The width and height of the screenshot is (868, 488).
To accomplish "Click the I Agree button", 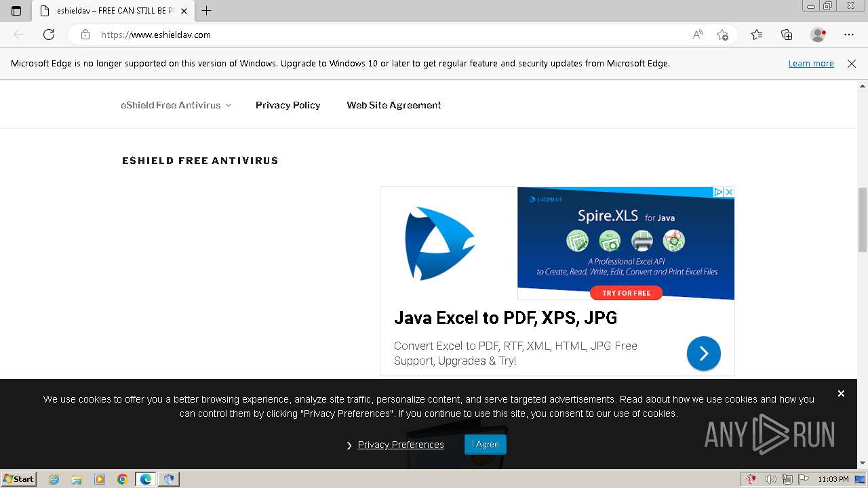I will click(x=486, y=445).
